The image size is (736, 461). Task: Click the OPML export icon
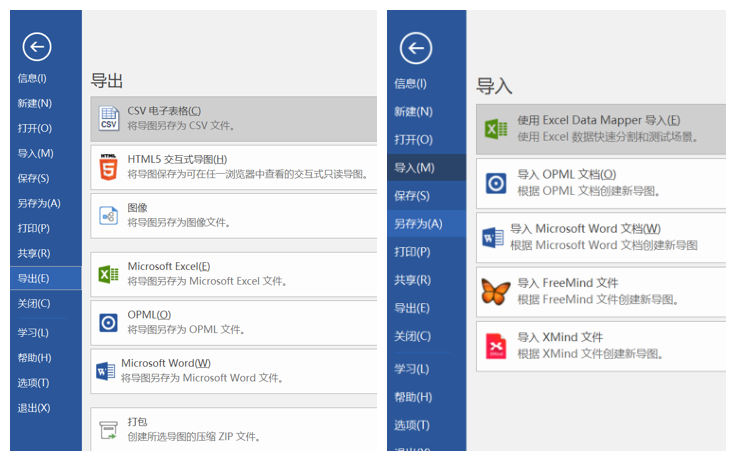(x=108, y=323)
